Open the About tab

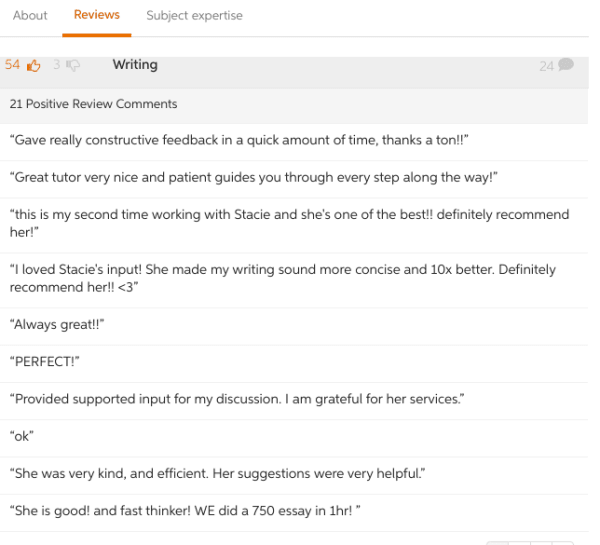(x=30, y=15)
